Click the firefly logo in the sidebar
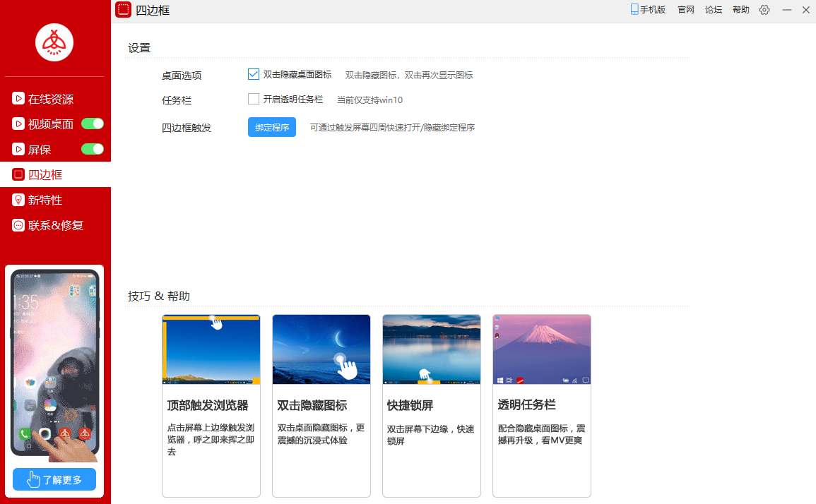This screenshot has height=504, width=816. 54,42
